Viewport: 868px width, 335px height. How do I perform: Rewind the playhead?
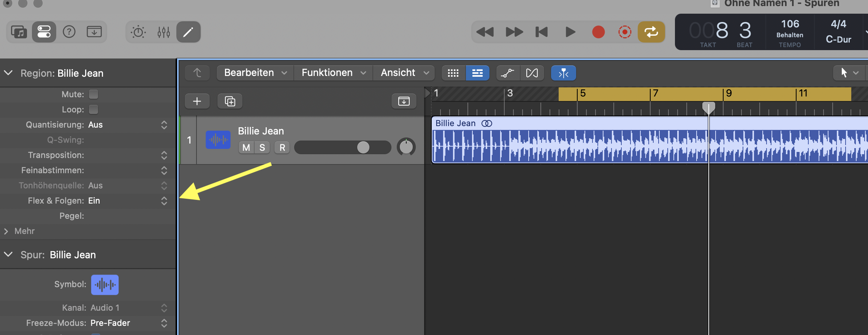coord(485,32)
